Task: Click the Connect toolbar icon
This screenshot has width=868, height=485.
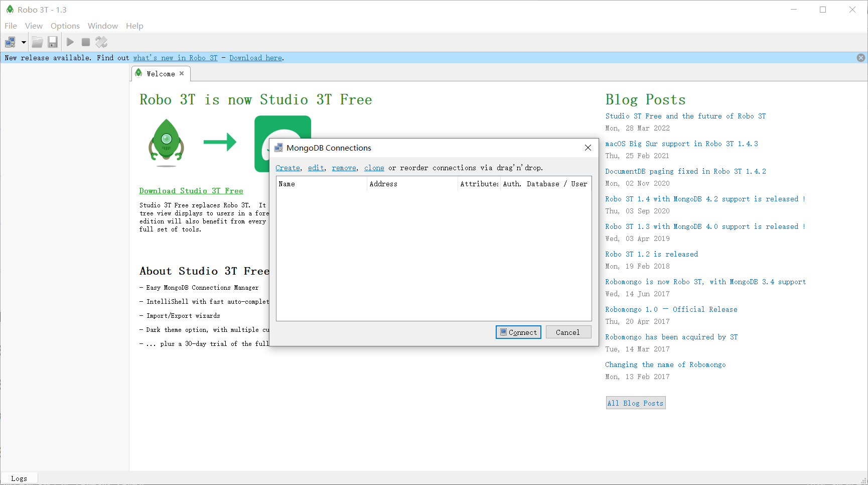Action: click(10, 42)
